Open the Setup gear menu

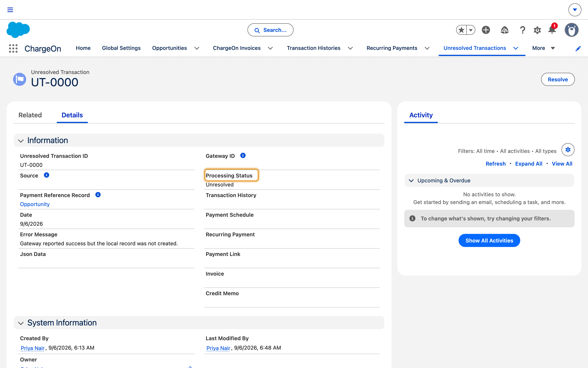[x=537, y=30]
